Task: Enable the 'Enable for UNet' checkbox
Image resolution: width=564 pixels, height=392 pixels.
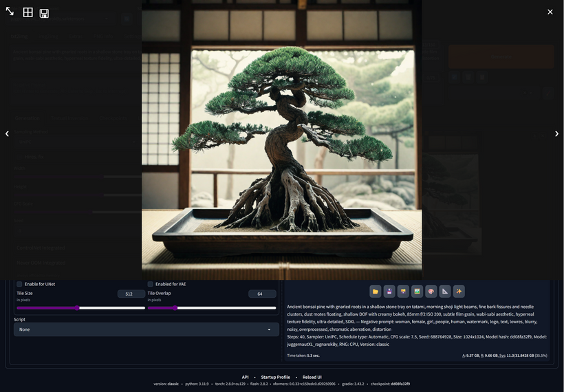Action: (x=19, y=284)
